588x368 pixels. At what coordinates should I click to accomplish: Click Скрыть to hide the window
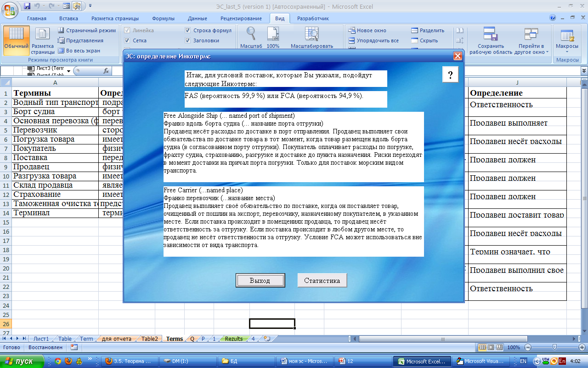coord(424,40)
